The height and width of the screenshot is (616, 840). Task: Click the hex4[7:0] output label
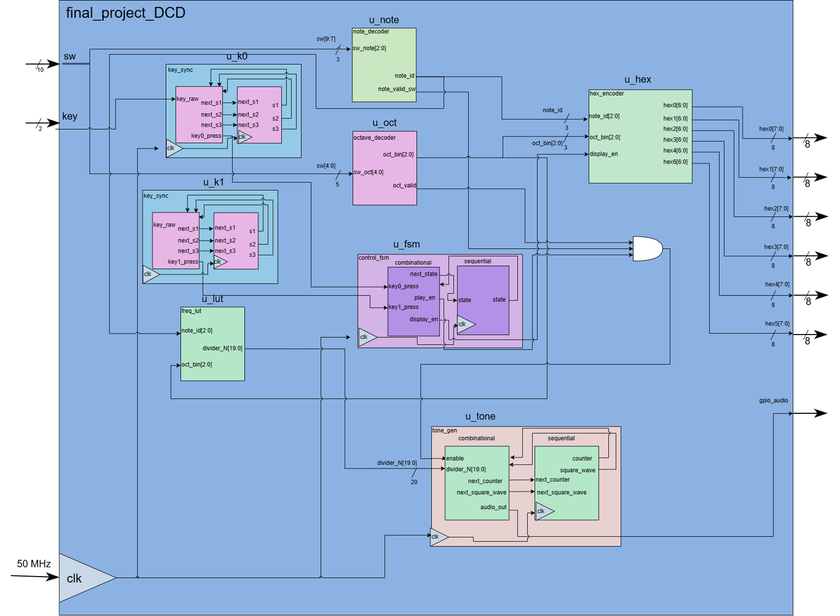[777, 284]
